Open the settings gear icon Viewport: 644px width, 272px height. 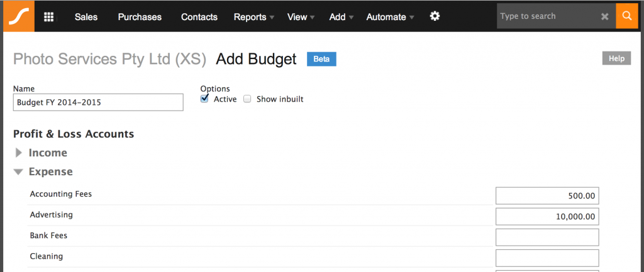[435, 16]
